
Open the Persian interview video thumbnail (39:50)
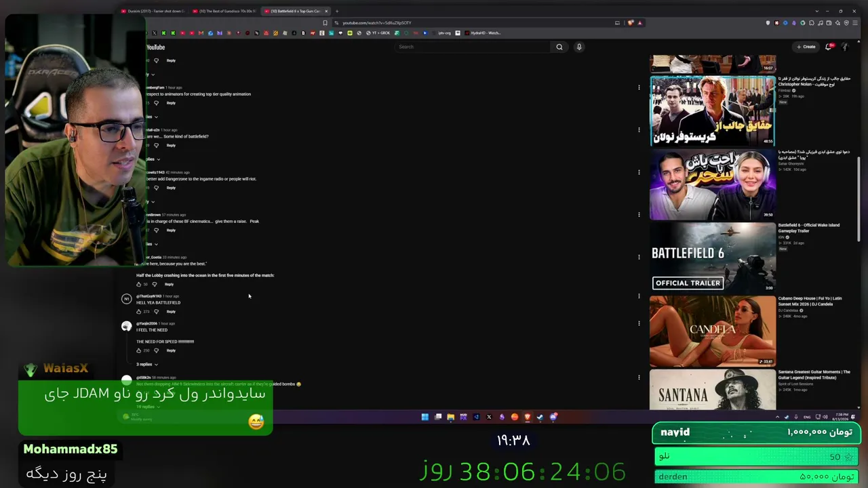(x=713, y=184)
